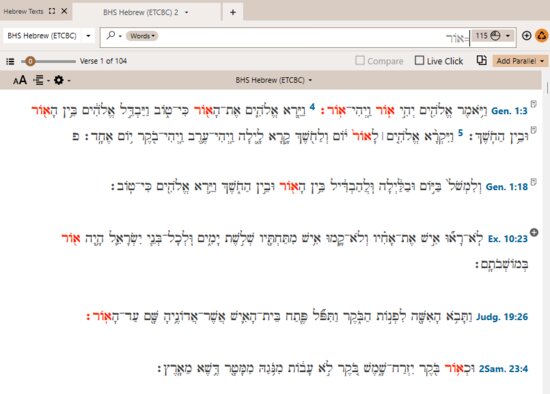The height and width of the screenshot is (394, 550).
Task: Click the AA text size icon
Action: coord(20,80)
